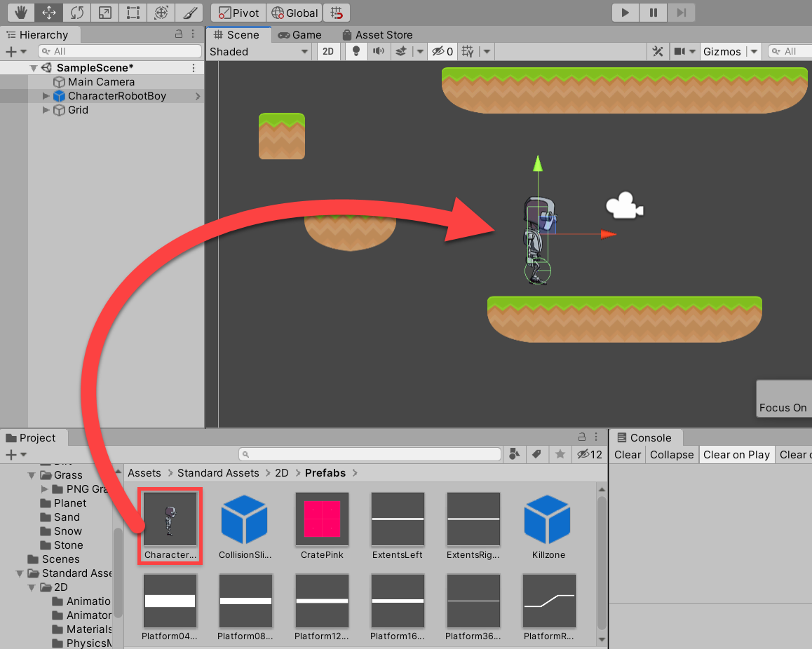Viewport: 812px width, 649px height.
Task: Open the grid settings dropdown arrow
Action: click(x=487, y=51)
